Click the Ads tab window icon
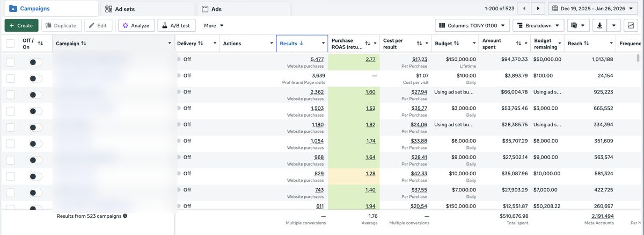 [205, 9]
